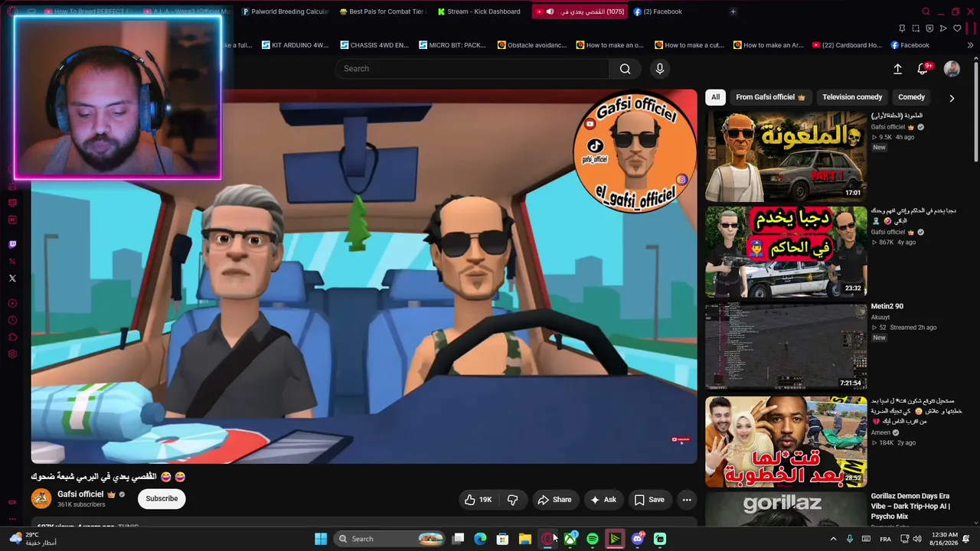Screen dimensions: 980x551
Task: Switch to Best Pals for Combat Tier tab
Action: pyautogui.click(x=381, y=11)
